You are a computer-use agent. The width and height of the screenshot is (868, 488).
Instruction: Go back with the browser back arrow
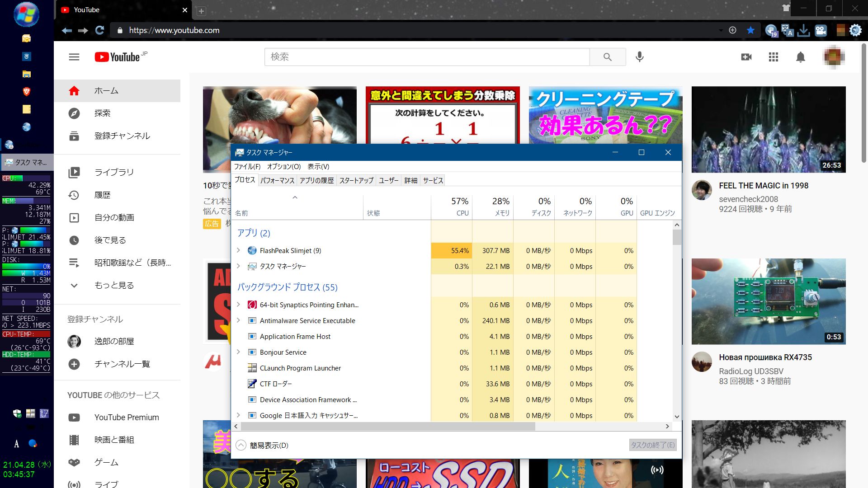pos(67,30)
